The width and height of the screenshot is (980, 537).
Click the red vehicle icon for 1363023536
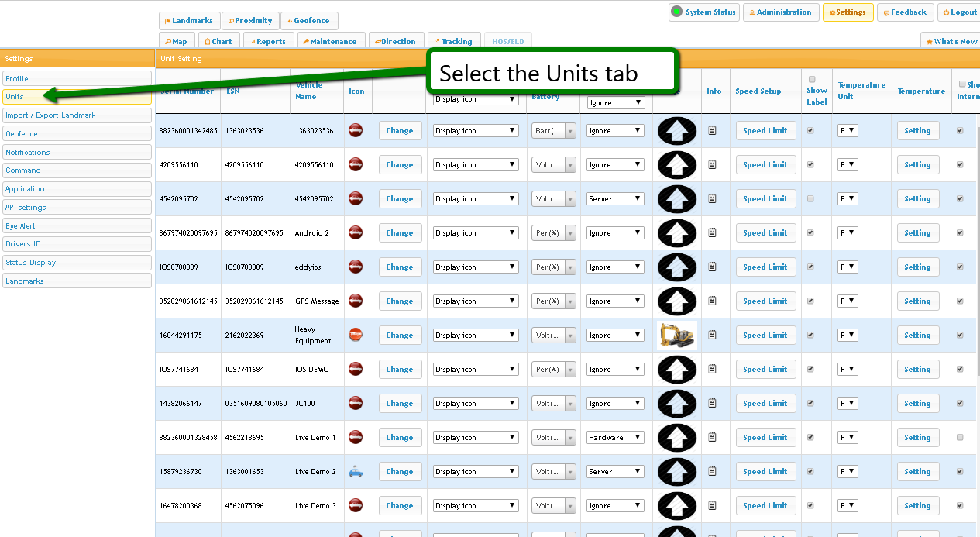(356, 131)
